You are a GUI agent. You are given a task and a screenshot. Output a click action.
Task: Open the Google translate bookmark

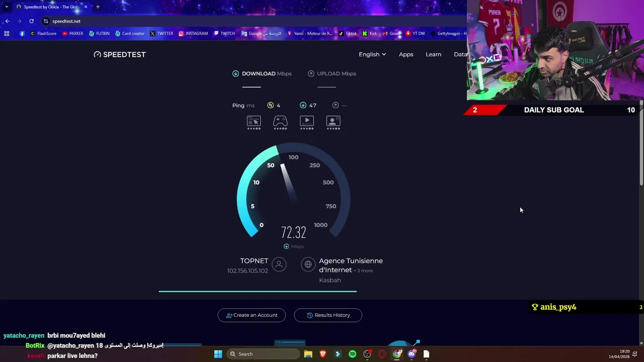click(261, 34)
